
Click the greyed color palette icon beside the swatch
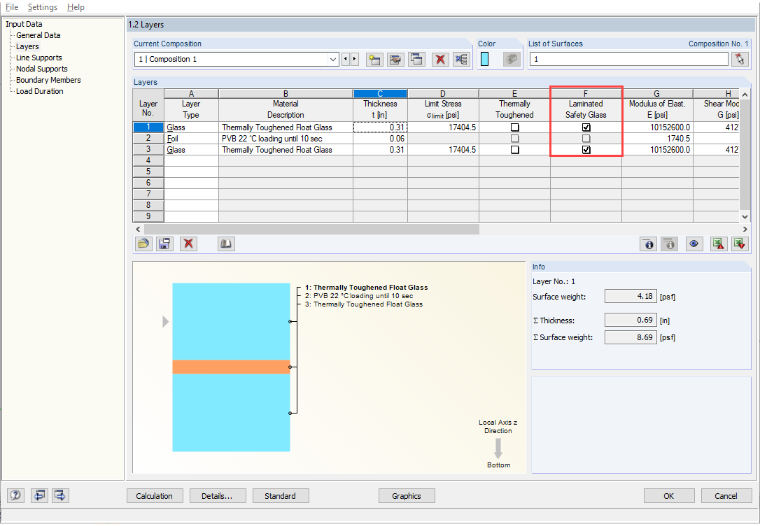point(511,59)
